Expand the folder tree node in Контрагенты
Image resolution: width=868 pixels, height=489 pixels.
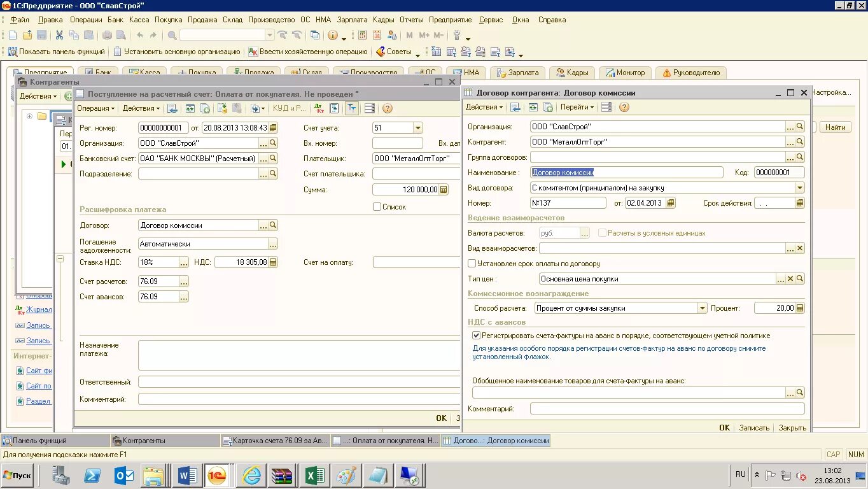point(29,116)
